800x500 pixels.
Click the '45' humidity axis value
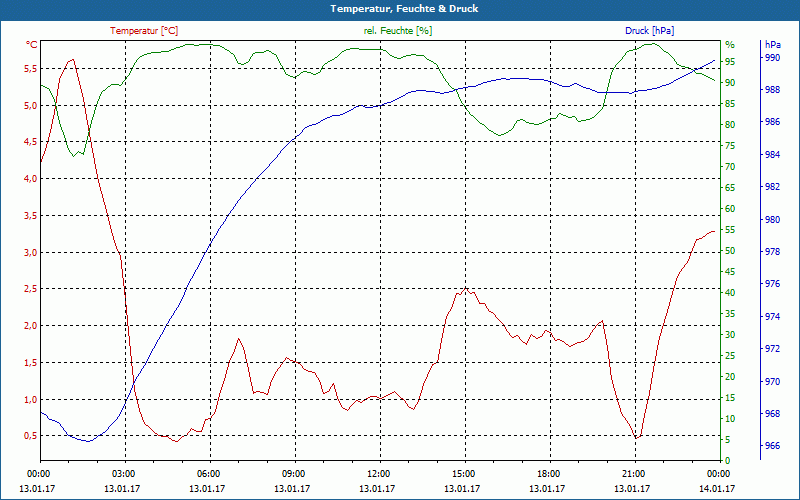730,272
